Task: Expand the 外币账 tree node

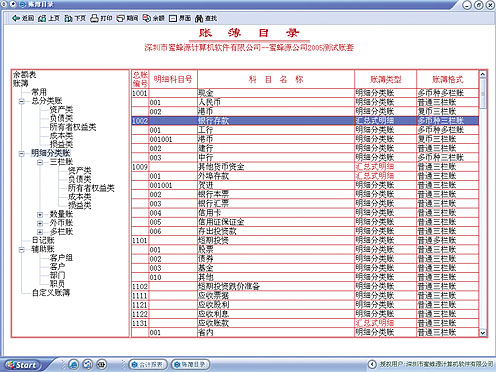Action: click(40, 223)
